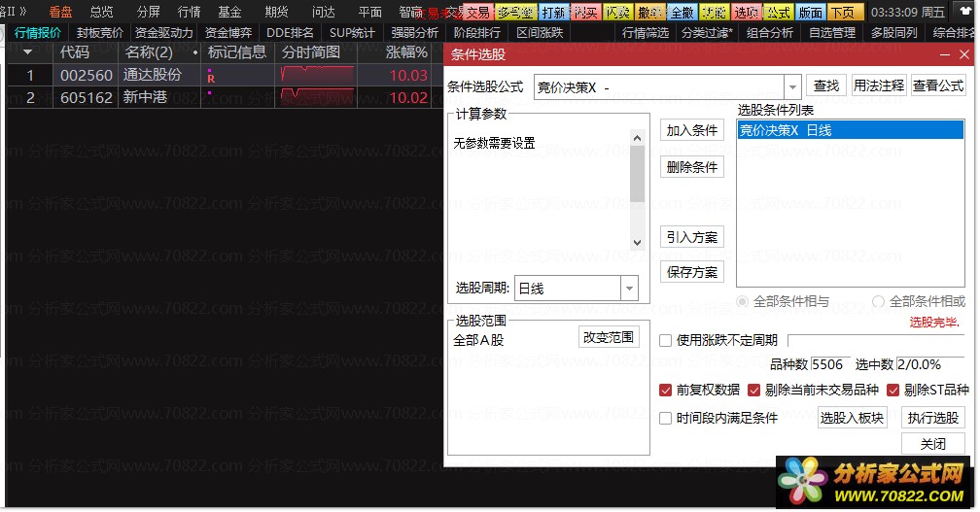Click the 涨跌不定周期 input field

875,341
